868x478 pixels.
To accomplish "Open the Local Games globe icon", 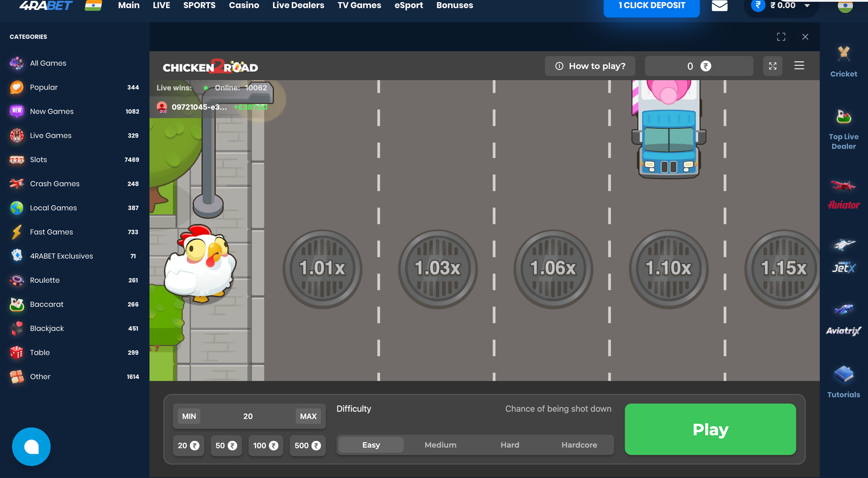I will point(17,208).
